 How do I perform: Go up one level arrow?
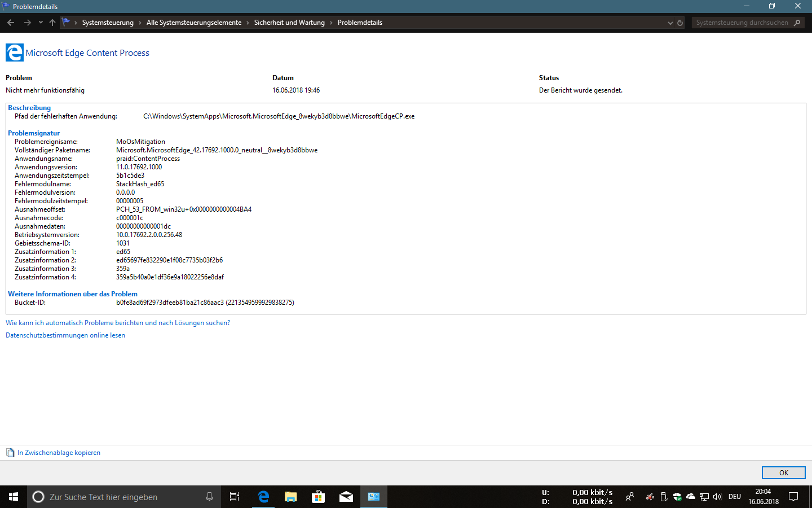point(52,23)
